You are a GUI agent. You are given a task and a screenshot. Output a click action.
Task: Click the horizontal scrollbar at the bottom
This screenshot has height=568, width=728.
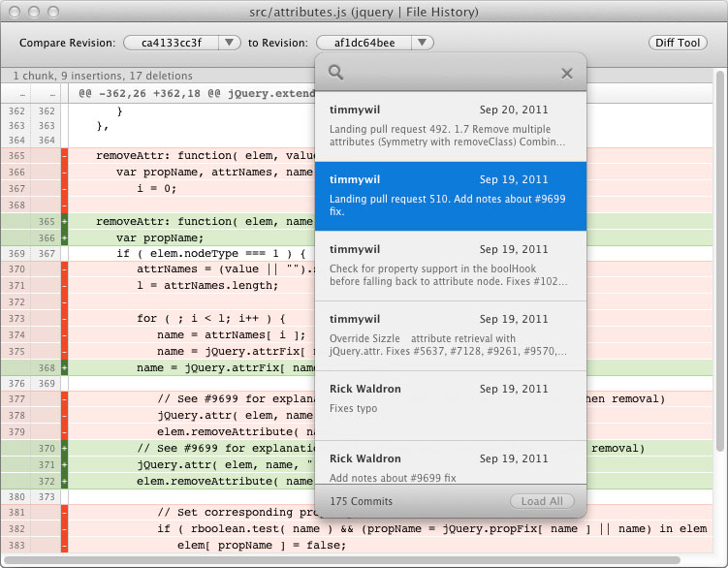341,559
